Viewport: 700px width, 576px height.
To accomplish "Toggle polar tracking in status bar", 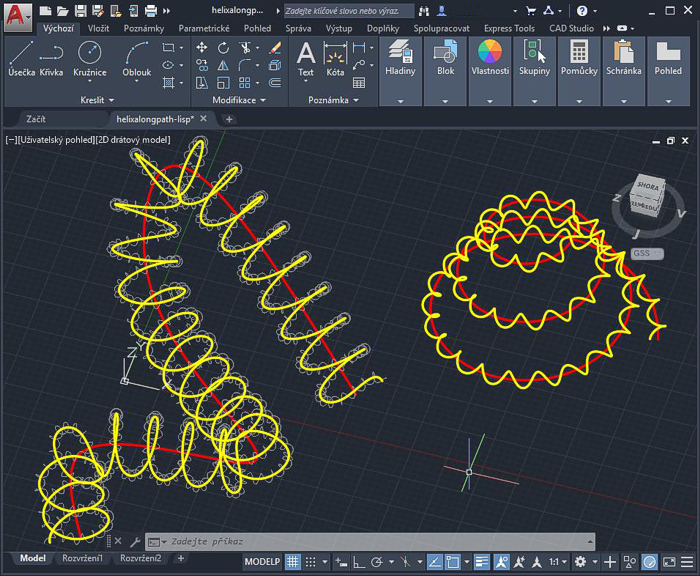I will tap(377, 562).
